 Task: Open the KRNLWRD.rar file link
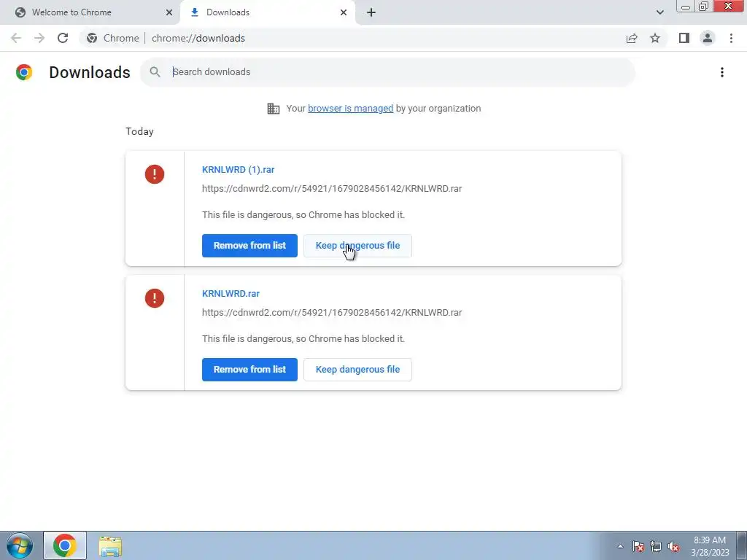[x=231, y=293]
